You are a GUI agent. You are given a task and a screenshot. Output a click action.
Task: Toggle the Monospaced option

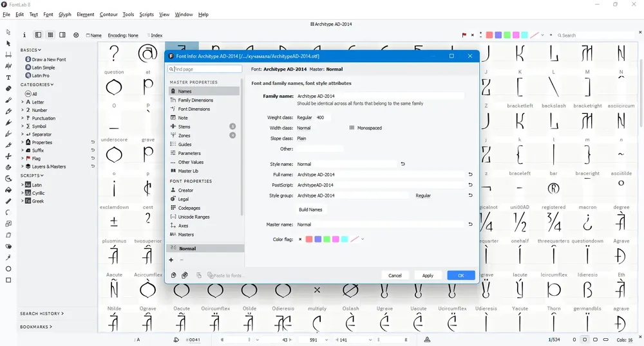coord(366,128)
